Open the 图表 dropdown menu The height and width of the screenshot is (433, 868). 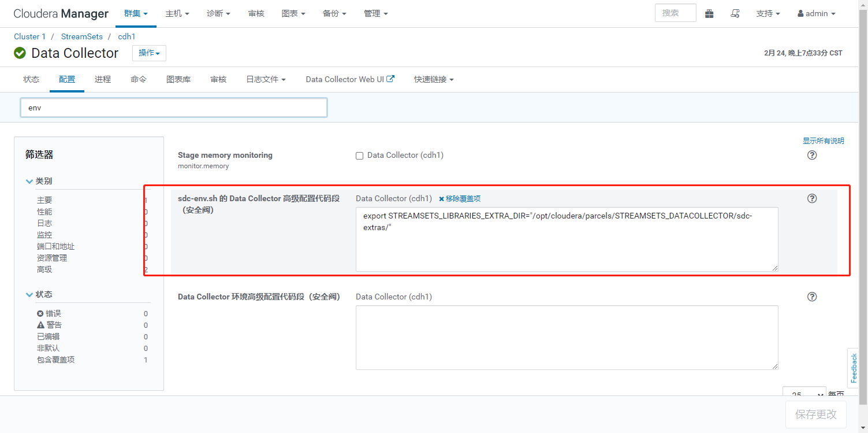[293, 13]
